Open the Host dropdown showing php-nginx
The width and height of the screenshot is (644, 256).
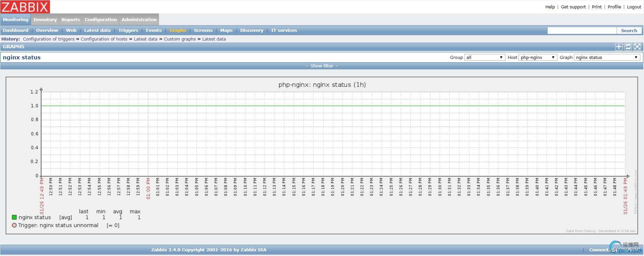(538, 58)
